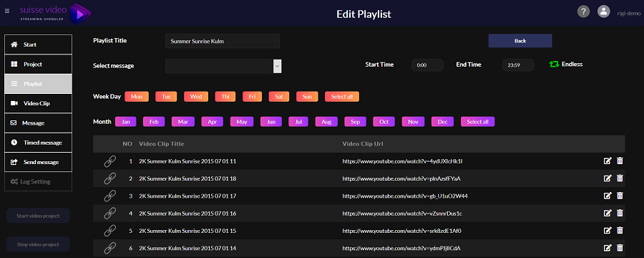Edit clip Sunrise 2015 07 01 11
644x258 pixels.
(x=607, y=161)
